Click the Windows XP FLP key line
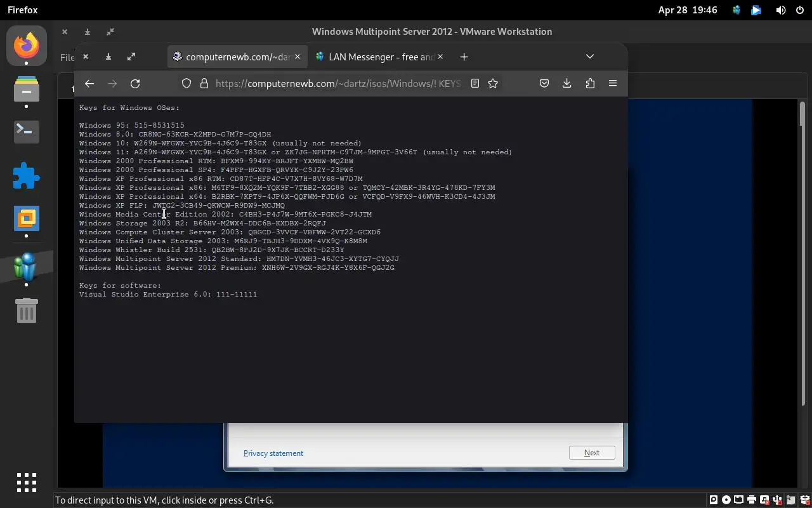The height and width of the screenshot is (508, 812). [x=182, y=206]
